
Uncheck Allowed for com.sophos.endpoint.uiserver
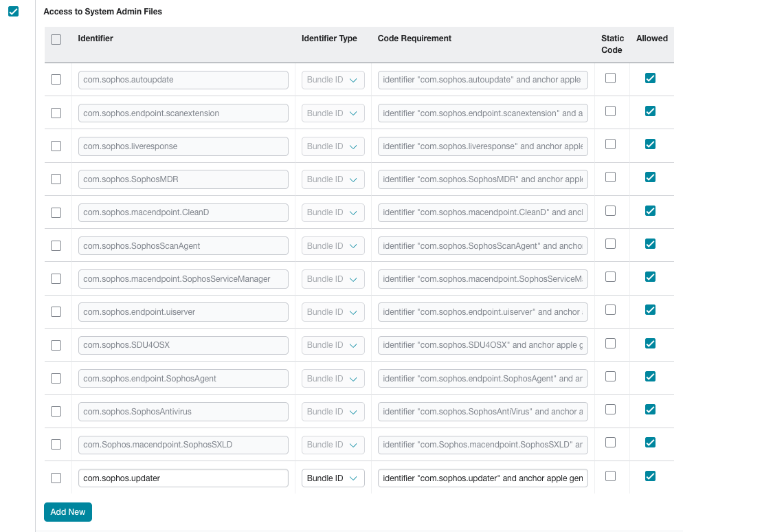click(650, 309)
